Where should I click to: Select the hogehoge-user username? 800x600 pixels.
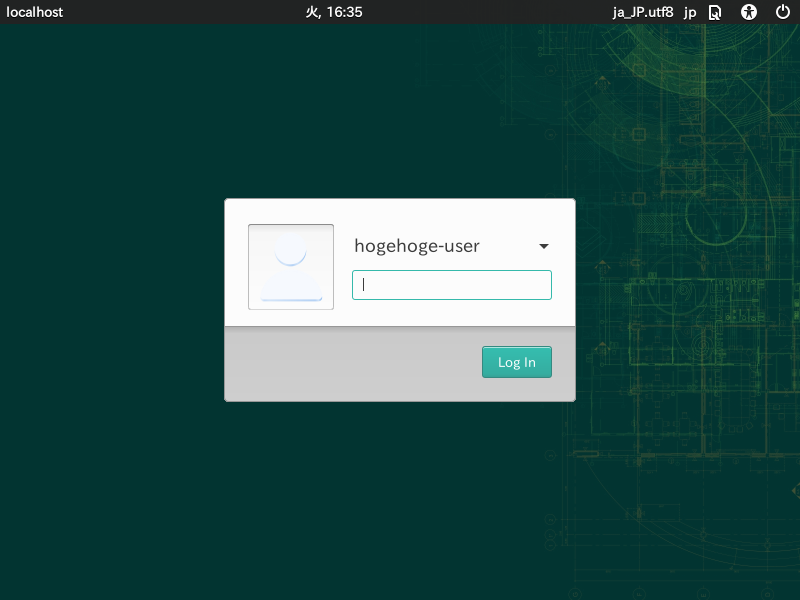click(x=417, y=246)
